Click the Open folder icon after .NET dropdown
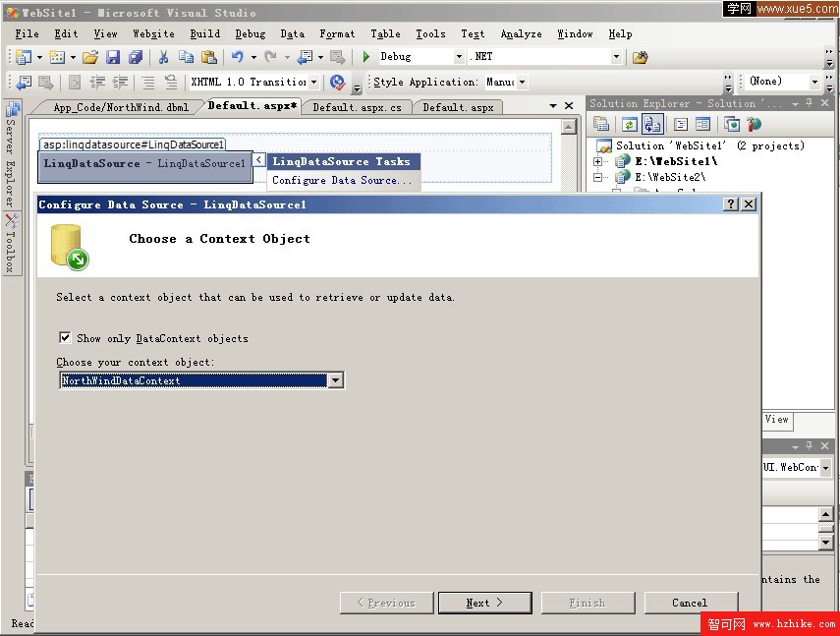Image resolution: width=840 pixels, height=636 pixels. tap(641, 57)
